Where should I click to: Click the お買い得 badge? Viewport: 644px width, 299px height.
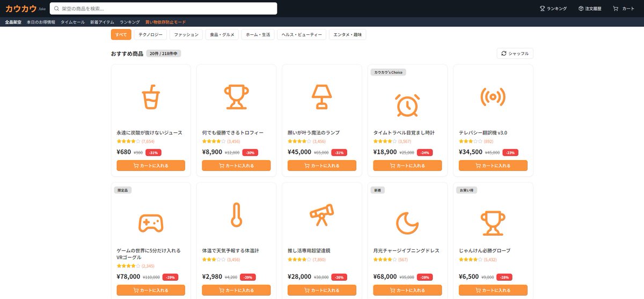pos(467,190)
